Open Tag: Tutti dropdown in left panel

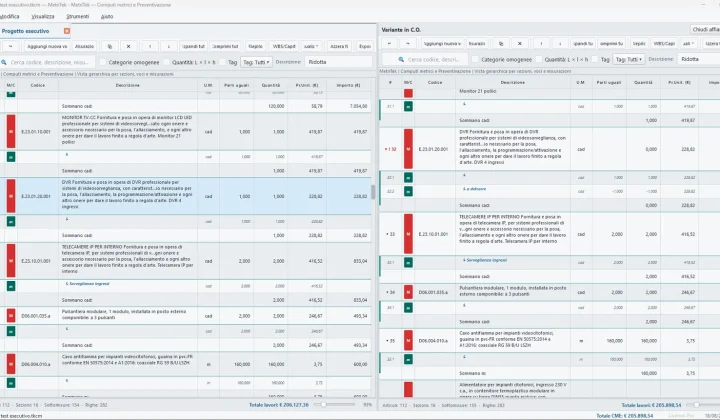click(256, 62)
